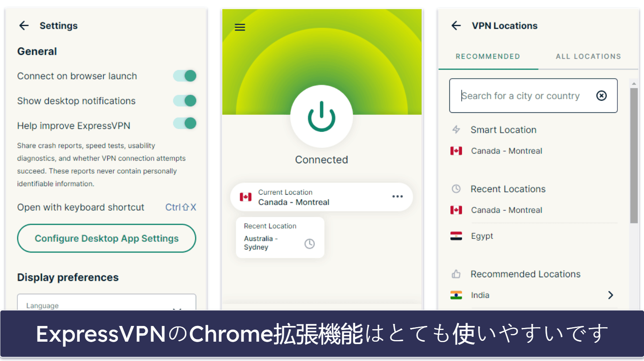This screenshot has width=644, height=361.
Task: Click the Connected status text
Action: pyautogui.click(x=321, y=160)
